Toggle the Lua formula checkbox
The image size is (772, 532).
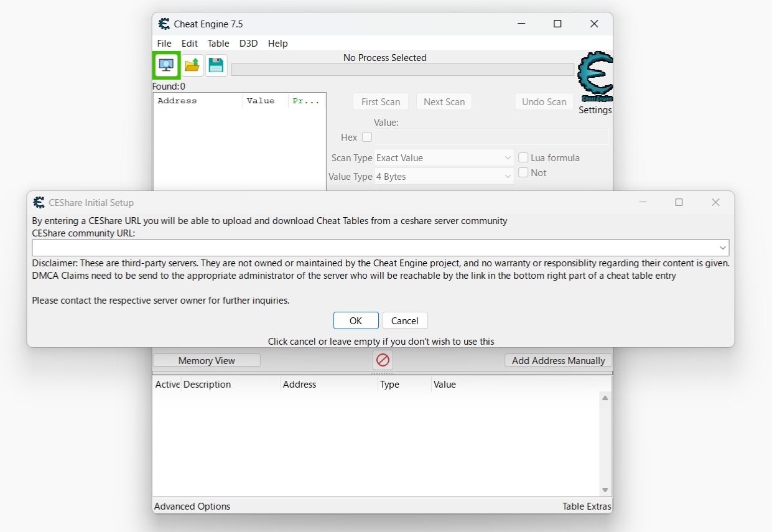point(524,158)
